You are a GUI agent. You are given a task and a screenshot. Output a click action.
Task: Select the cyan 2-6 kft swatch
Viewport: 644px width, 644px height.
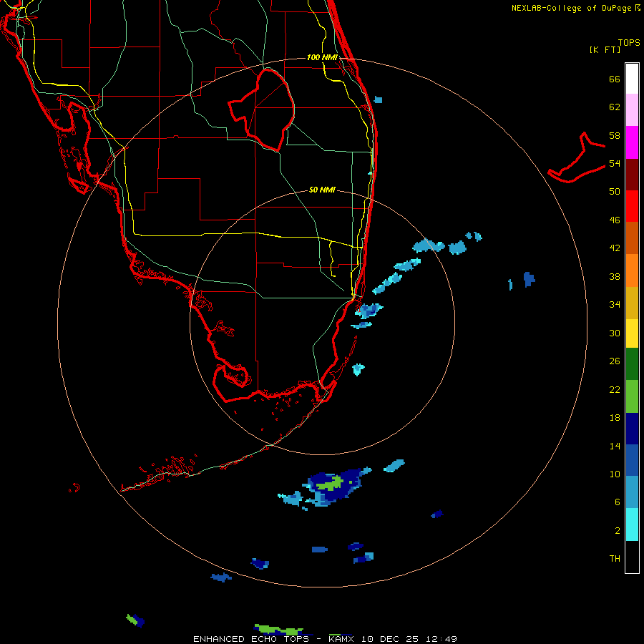(632, 525)
